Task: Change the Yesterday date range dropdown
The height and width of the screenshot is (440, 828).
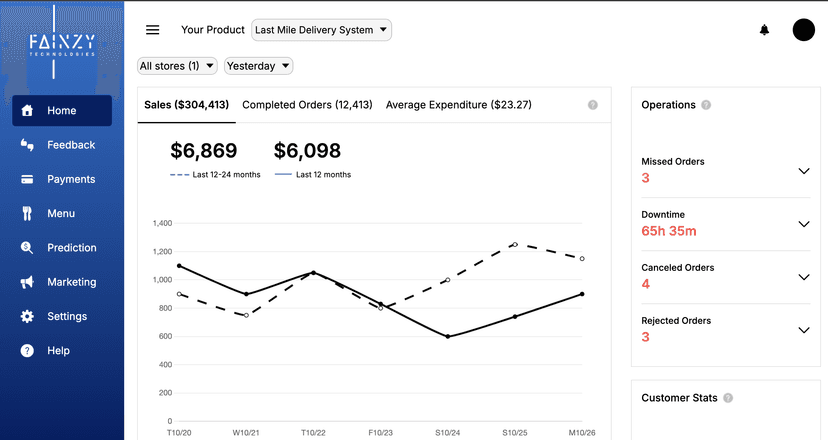Action: [258, 66]
